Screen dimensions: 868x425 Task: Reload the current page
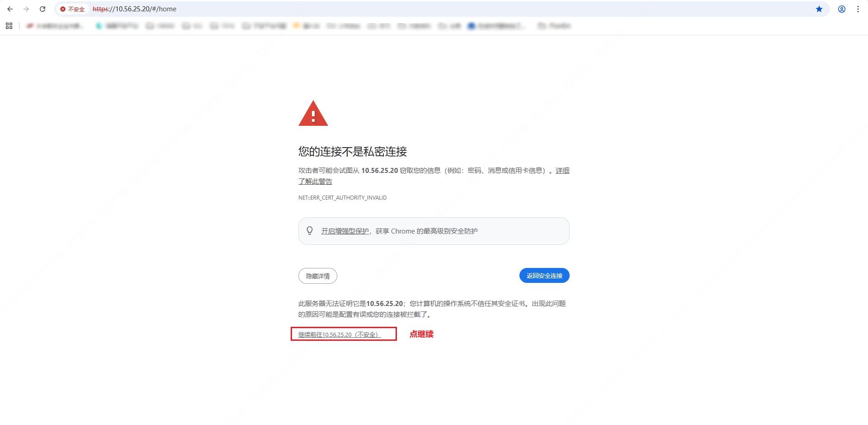point(42,9)
